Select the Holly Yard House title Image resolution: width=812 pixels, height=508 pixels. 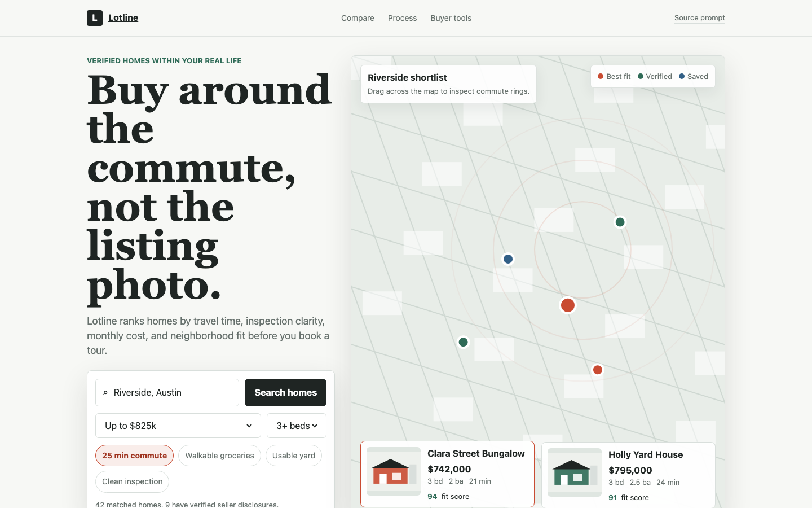click(x=646, y=454)
